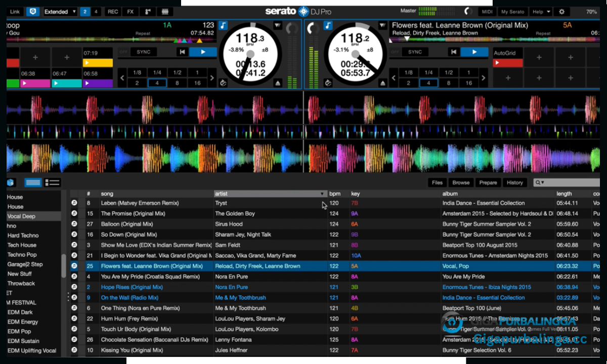This screenshot has height=364, width=607.
Task: Switch to 2 deck view
Action: (x=85, y=11)
